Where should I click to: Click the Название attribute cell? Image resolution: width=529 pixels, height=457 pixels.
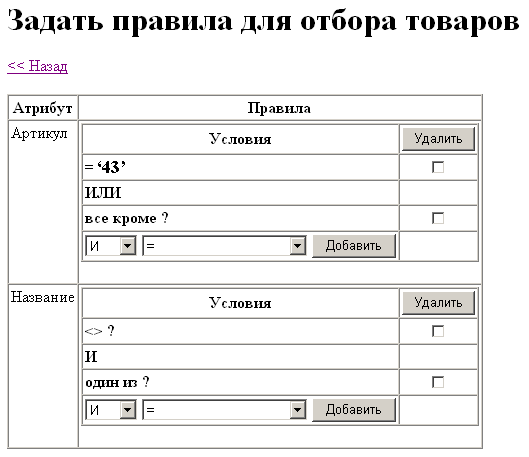pos(43,366)
